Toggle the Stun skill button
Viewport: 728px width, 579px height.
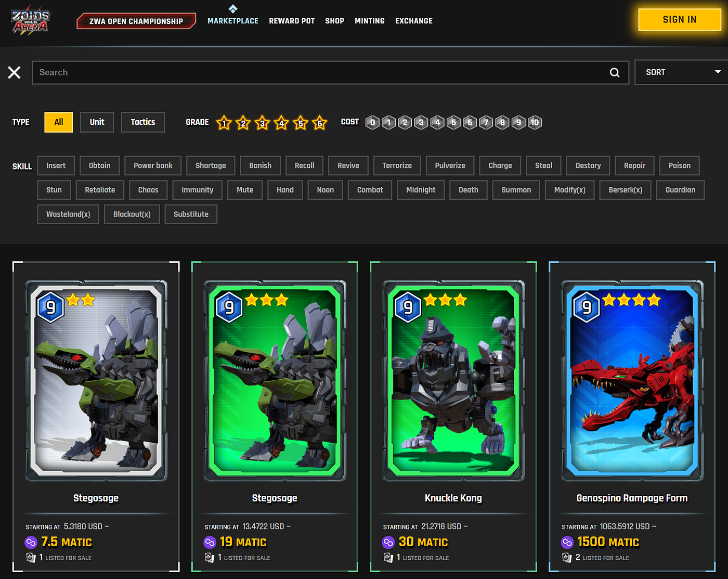coord(54,190)
